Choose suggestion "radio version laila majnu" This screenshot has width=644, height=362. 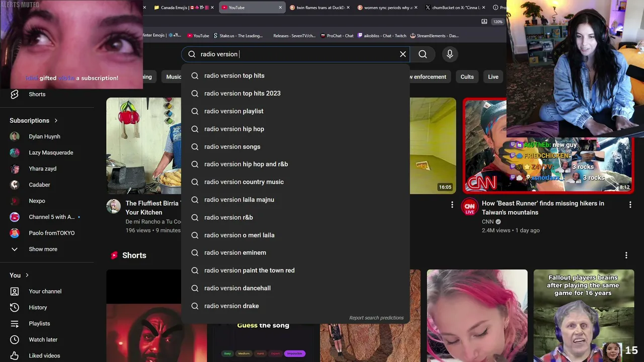295,200
